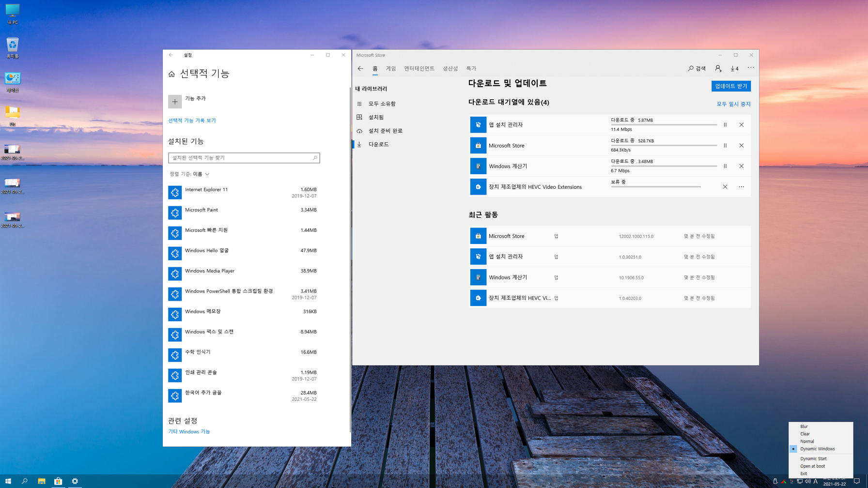Click the Store 검색 search button
This screenshot has height=488, width=868.
tap(697, 68)
